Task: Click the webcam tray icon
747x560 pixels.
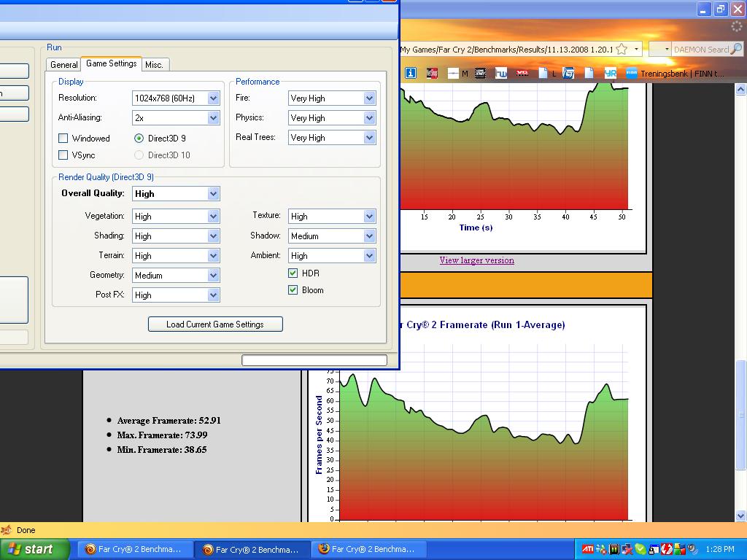Action: tap(693, 549)
